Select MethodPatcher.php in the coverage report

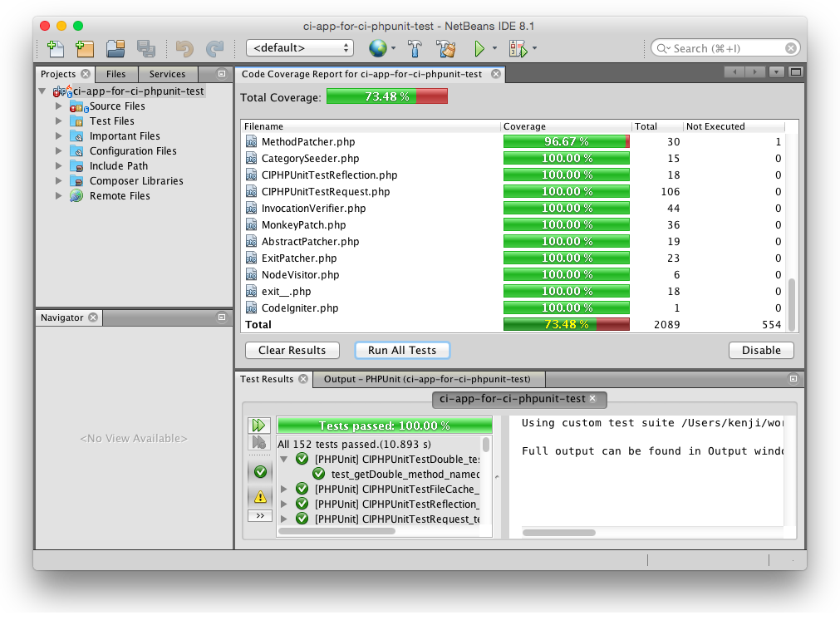pos(306,141)
